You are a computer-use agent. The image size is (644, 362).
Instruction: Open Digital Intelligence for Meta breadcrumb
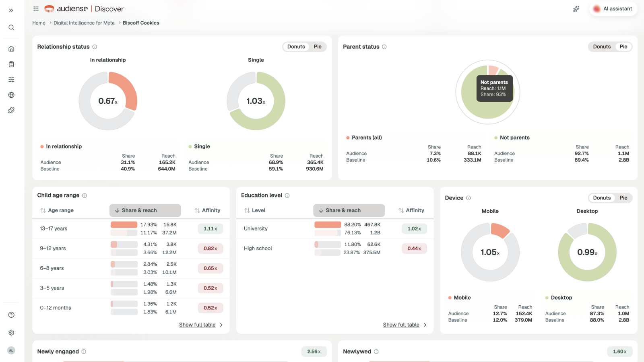[84, 23]
